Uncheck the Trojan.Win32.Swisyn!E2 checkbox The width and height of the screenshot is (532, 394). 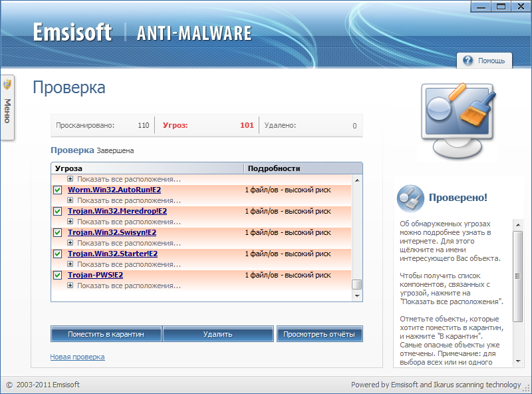pos(58,233)
